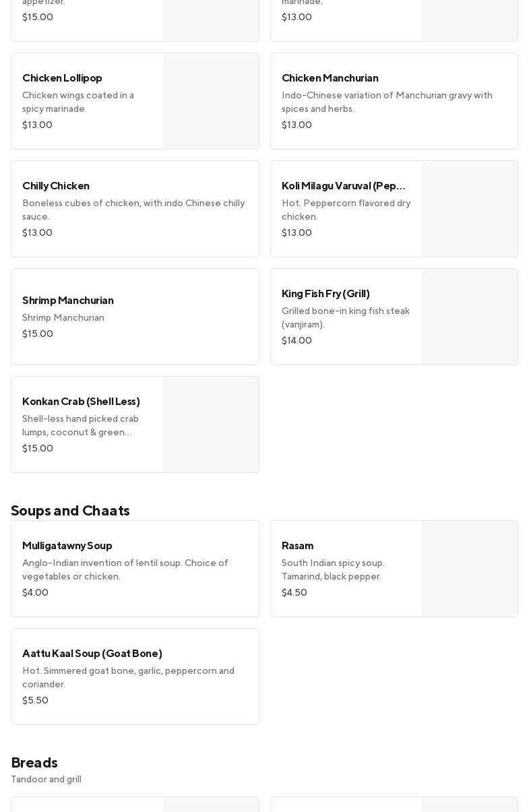This screenshot has height=812, width=529.
Task: Open the Mulligatawny Soup item
Action: (x=67, y=546)
